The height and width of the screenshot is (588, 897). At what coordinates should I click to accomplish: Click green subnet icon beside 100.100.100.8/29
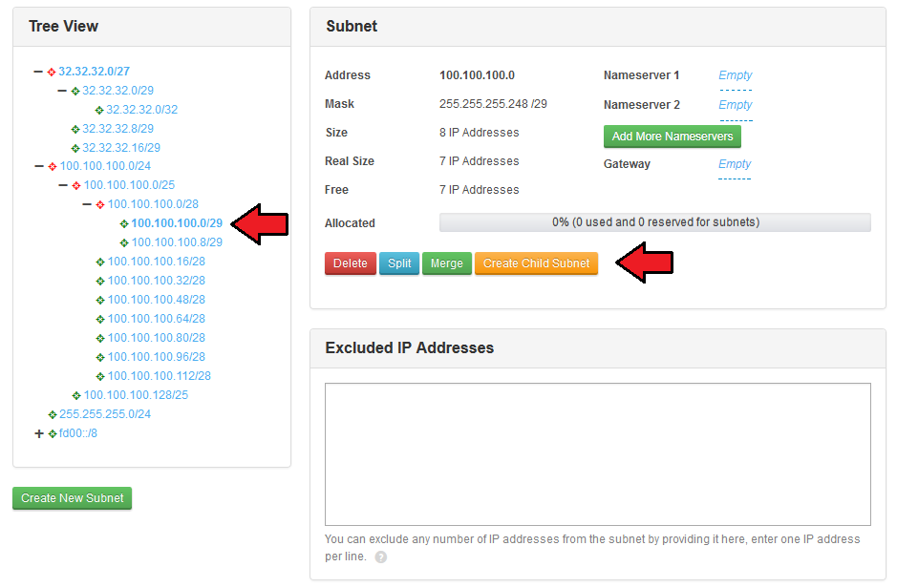[x=124, y=242]
